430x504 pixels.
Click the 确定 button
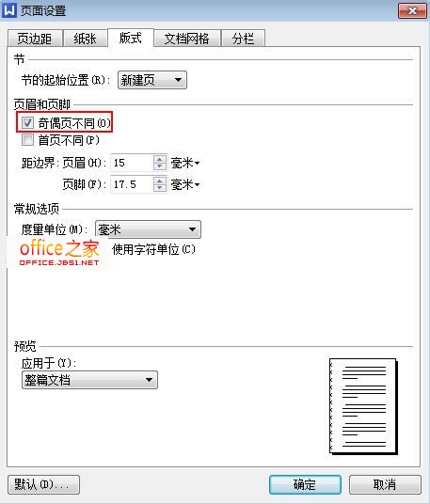[305, 484]
